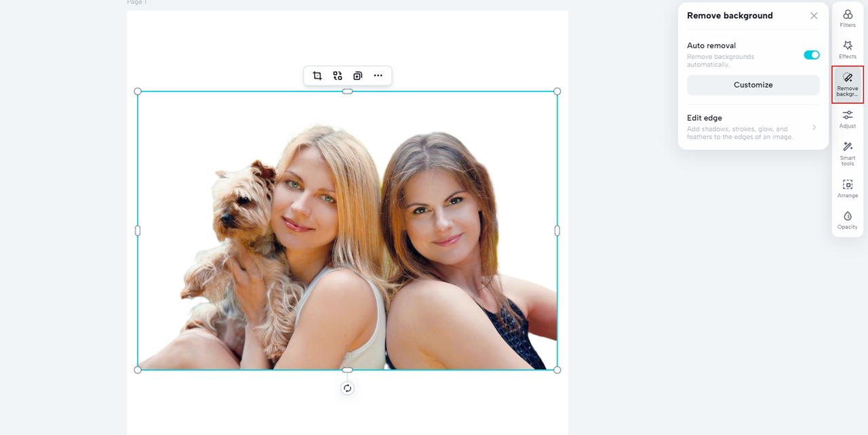Open the Adjust settings

point(848,120)
